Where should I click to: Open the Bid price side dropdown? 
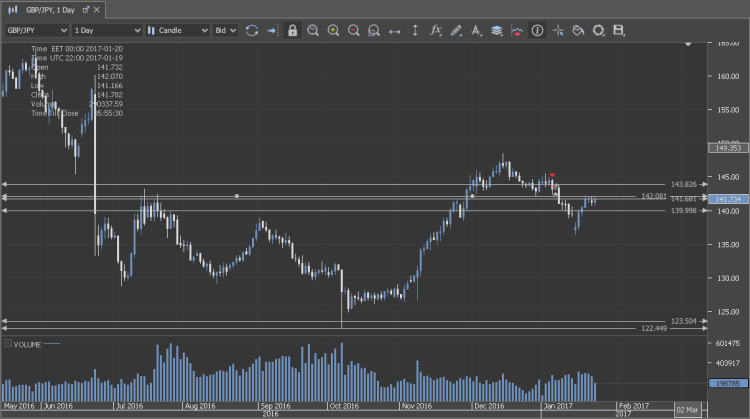click(x=225, y=31)
